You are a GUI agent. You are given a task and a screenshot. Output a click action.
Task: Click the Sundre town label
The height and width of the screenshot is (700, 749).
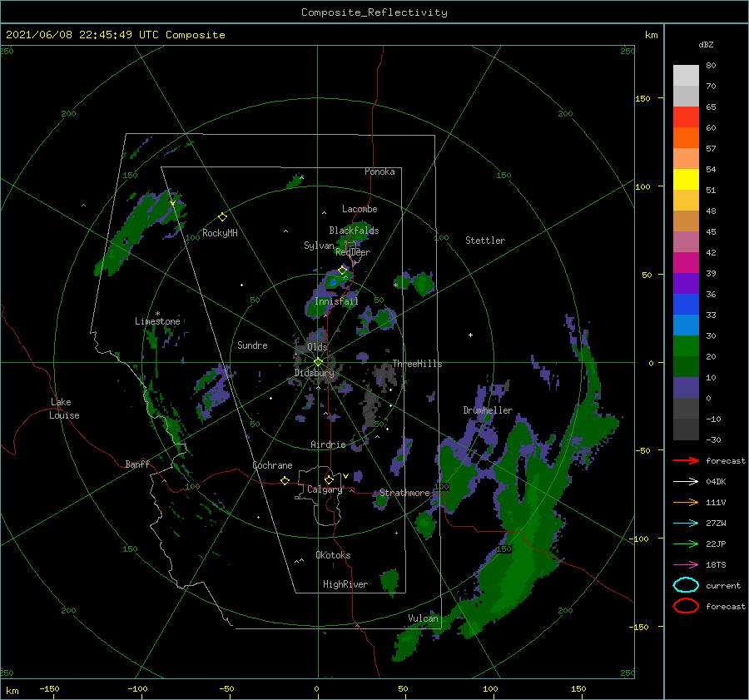pos(252,345)
